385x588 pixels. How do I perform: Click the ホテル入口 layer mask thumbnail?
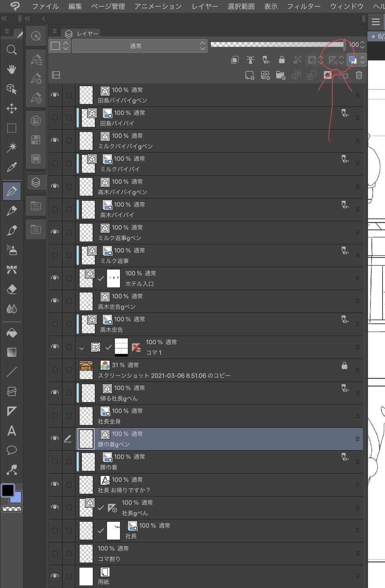(x=113, y=278)
